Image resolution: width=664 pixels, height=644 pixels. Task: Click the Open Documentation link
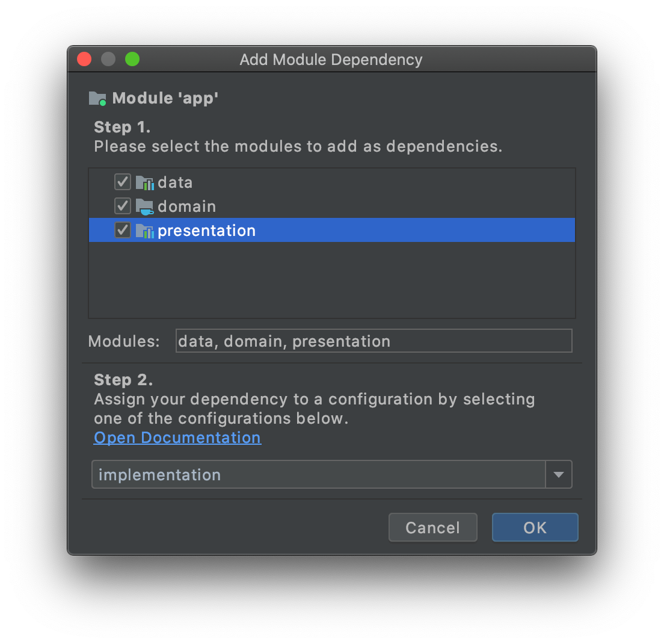pos(177,438)
